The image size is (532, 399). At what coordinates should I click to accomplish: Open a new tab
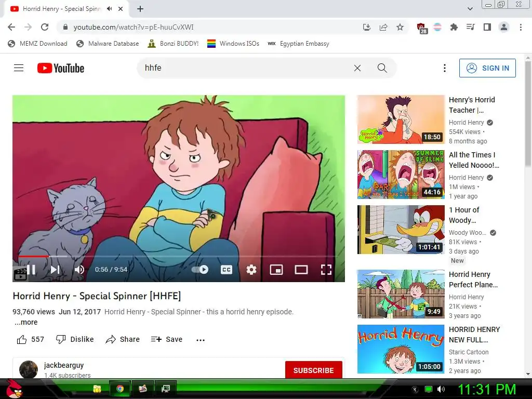click(x=140, y=9)
